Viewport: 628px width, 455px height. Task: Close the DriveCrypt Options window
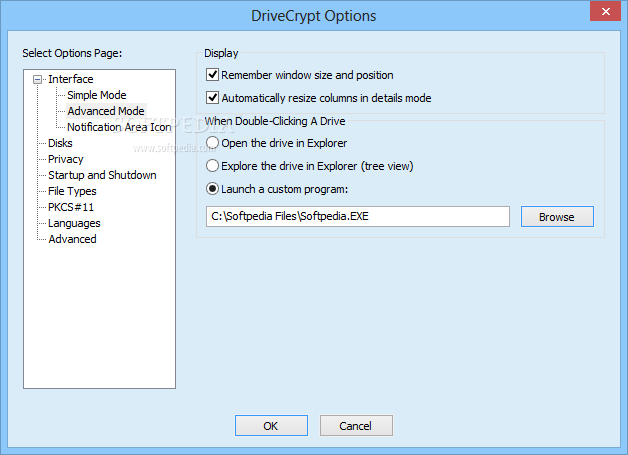pos(605,11)
